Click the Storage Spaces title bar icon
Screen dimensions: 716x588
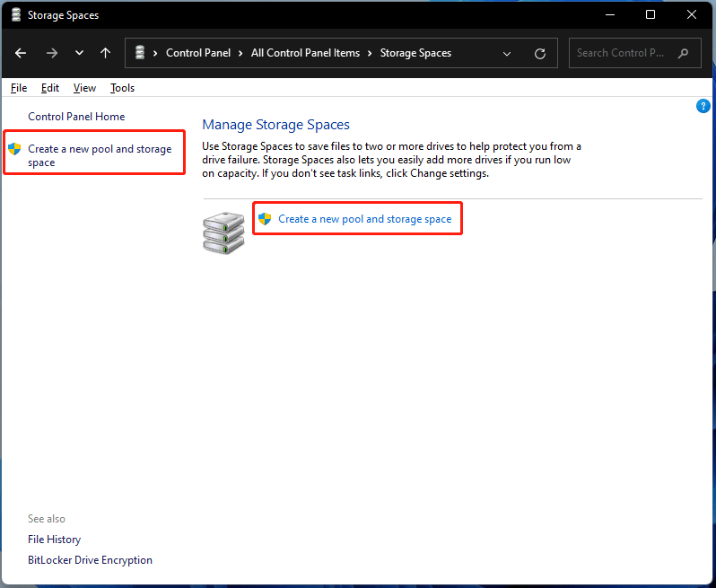(16, 14)
